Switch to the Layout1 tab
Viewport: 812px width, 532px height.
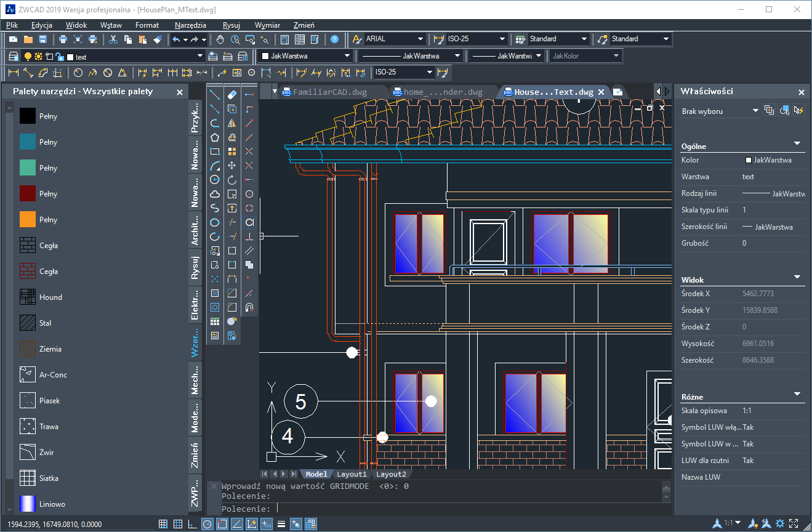[352, 474]
